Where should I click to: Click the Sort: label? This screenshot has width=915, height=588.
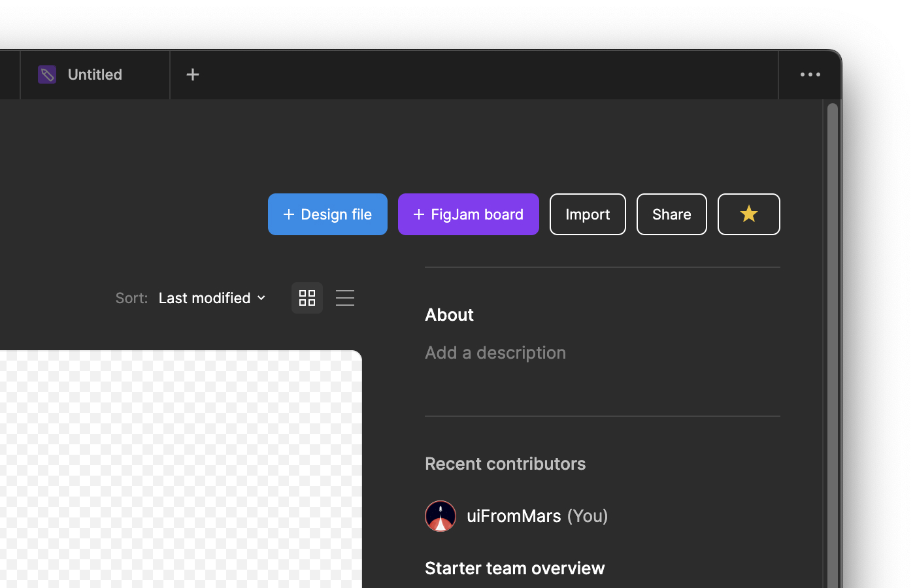coord(131,298)
